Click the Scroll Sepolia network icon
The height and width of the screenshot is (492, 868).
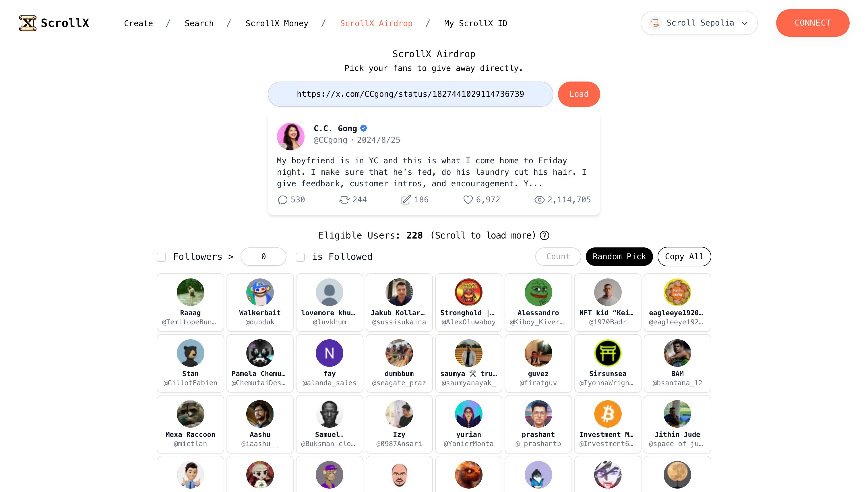coord(656,23)
